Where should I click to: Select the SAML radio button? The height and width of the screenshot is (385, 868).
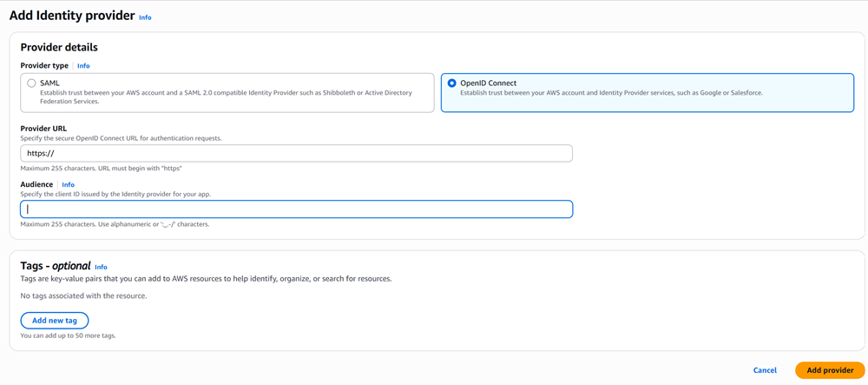click(31, 83)
